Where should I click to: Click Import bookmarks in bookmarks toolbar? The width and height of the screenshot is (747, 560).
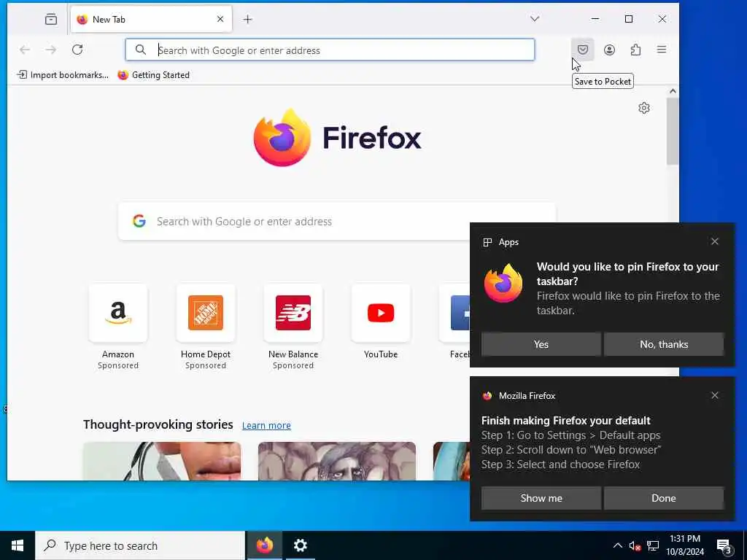[63, 75]
